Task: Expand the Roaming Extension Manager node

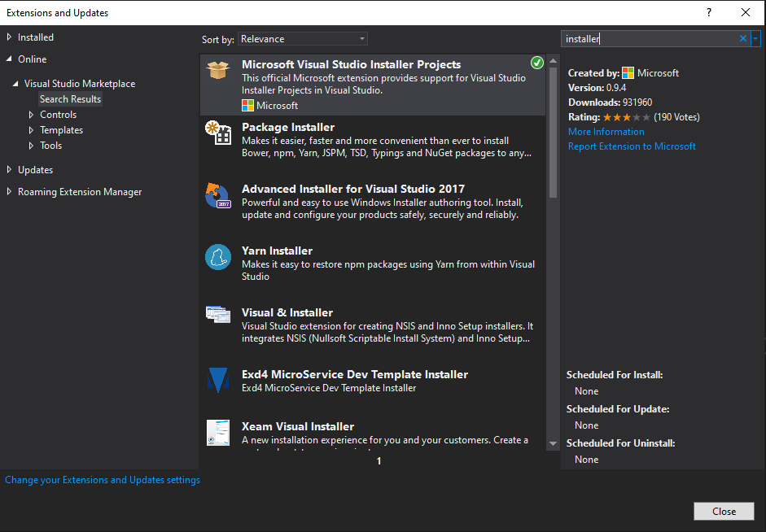Action: 9,191
